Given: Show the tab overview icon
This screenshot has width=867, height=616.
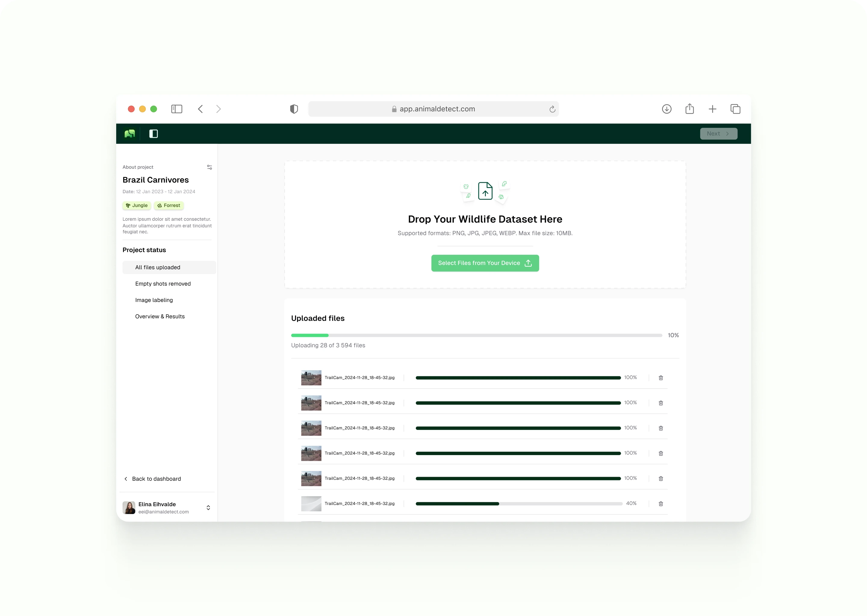Looking at the screenshot, I should [x=735, y=109].
